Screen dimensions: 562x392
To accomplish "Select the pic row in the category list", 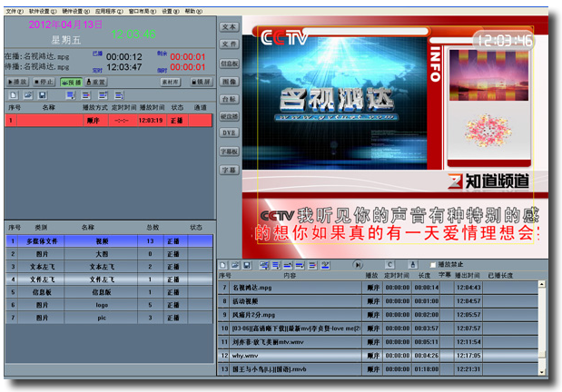I will [x=109, y=318].
